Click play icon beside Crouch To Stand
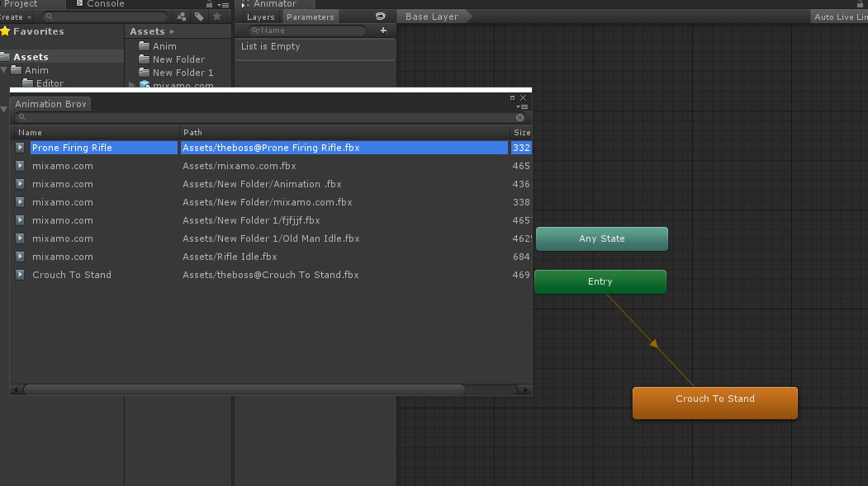The width and height of the screenshot is (868, 486). (x=20, y=275)
